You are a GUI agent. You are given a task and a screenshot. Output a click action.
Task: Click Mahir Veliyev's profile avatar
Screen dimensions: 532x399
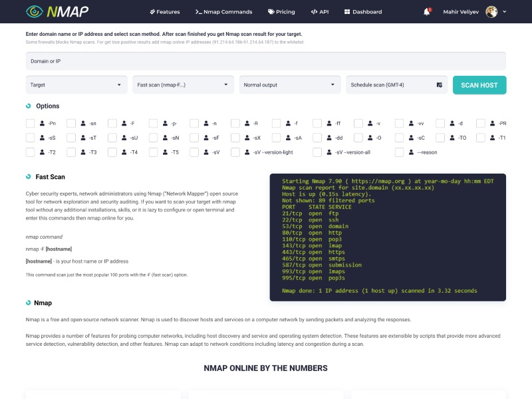pyautogui.click(x=491, y=11)
